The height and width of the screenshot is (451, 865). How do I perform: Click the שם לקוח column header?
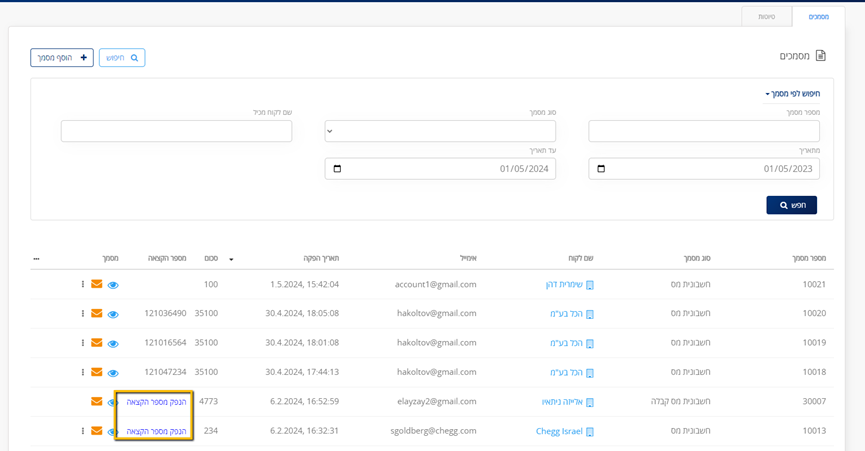pos(581,258)
